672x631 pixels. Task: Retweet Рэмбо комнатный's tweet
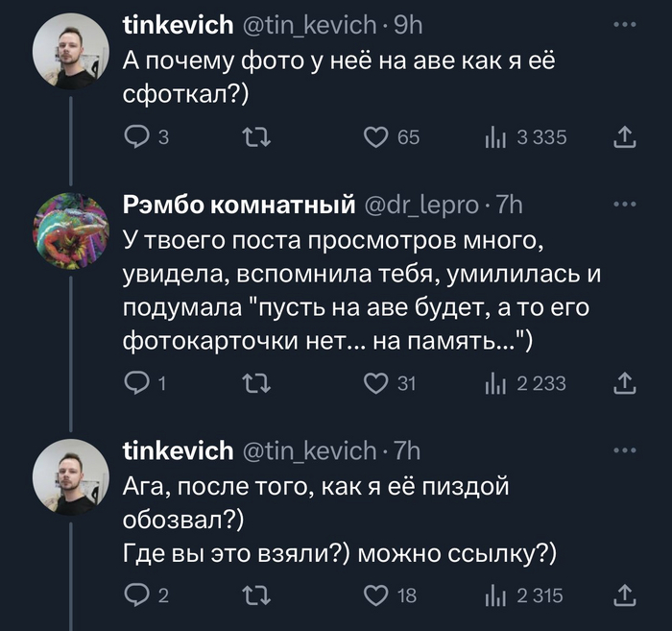(x=256, y=383)
